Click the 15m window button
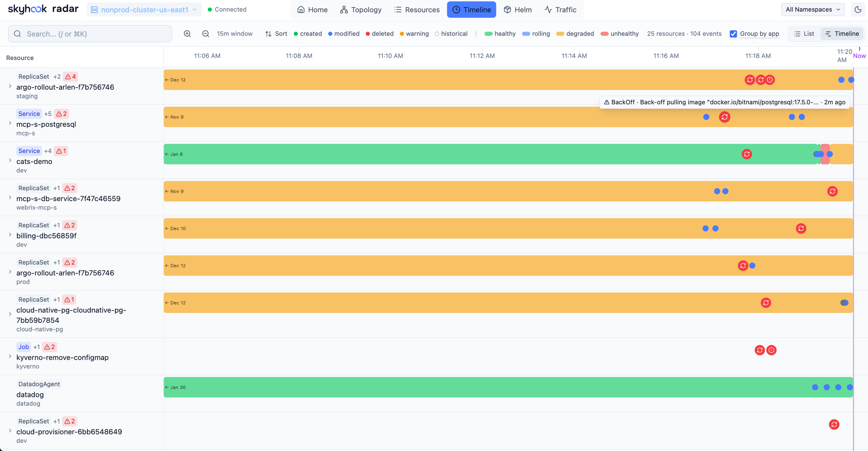 tap(235, 34)
